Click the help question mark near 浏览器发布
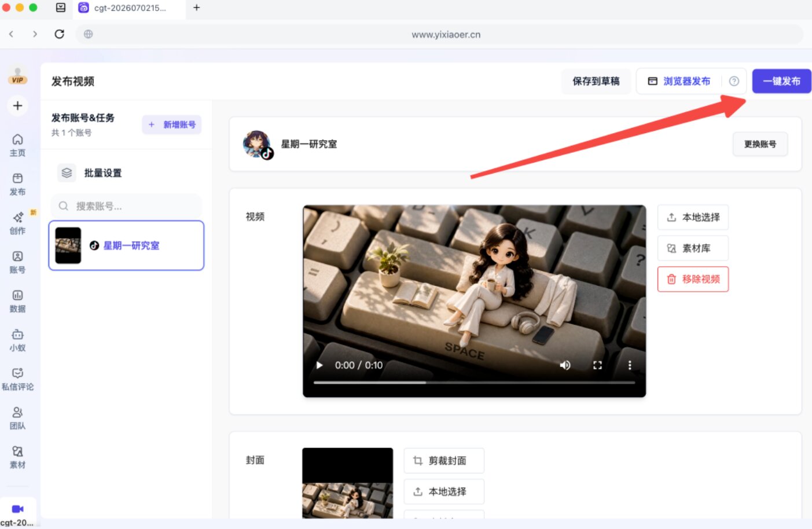Image resolution: width=812 pixels, height=529 pixels. tap(734, 81)
